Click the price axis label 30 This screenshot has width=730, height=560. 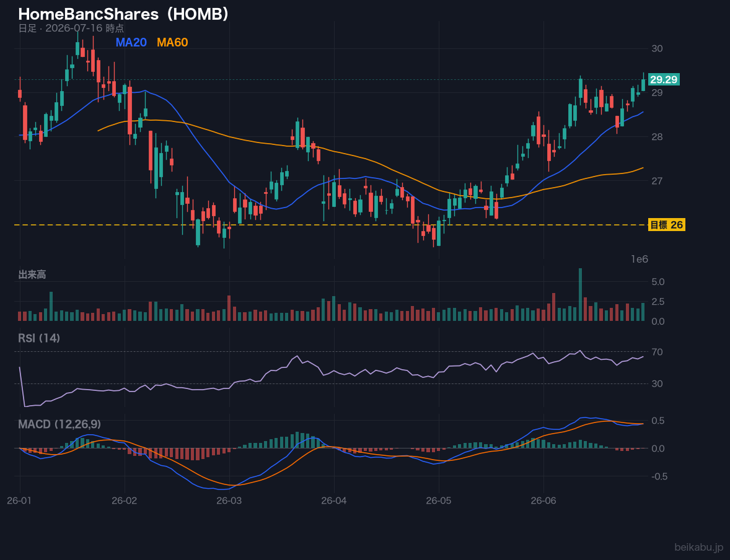657,48
